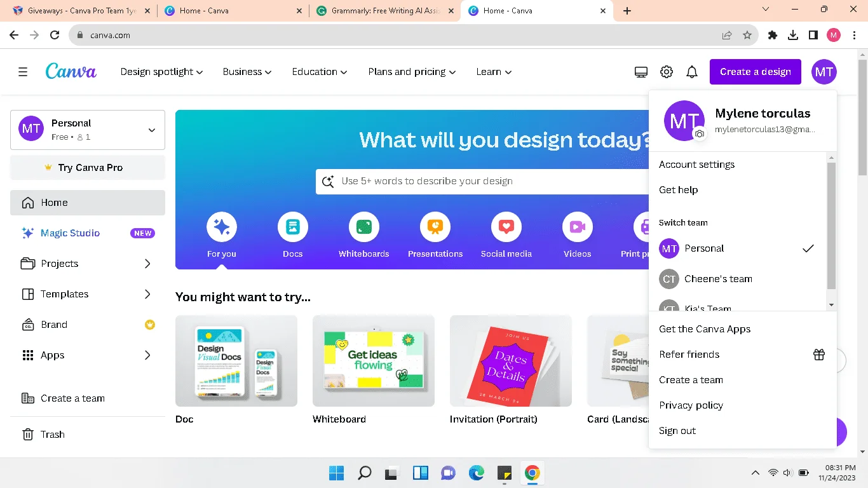Select the Whiteboards category icon

pyautogui.click(x=364, y=227)
